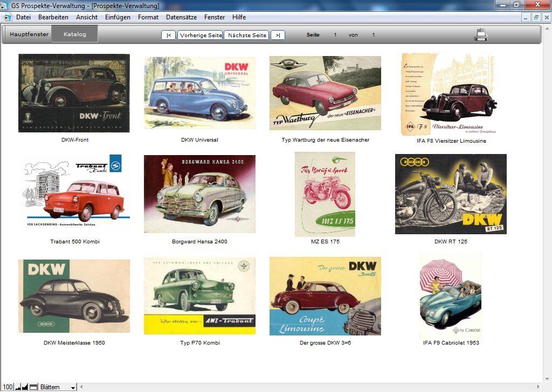This screenshot has width=552, height=392.
Task: Click caption 'IFA F8 Viersitzer Limousine'
Action: click(451, 141)
